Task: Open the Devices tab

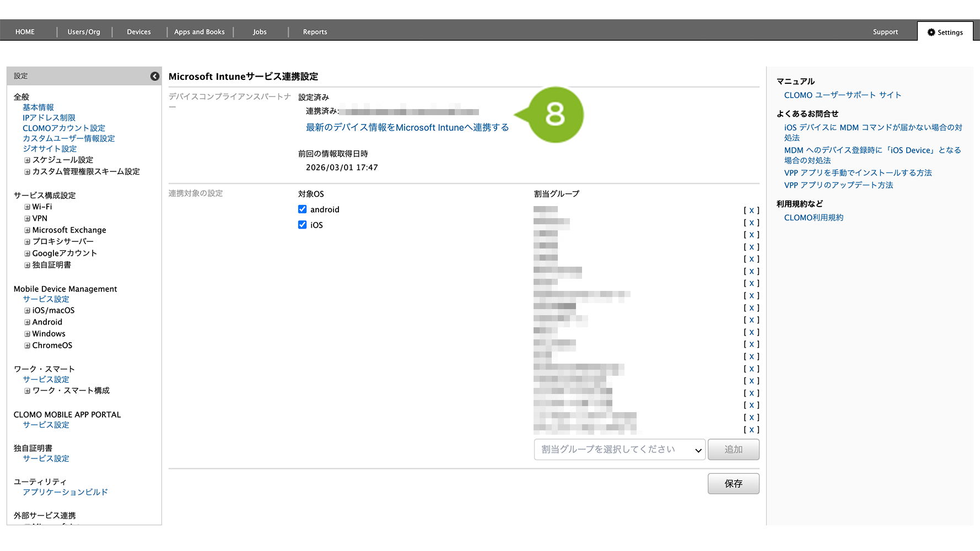Action: point(139,32)
